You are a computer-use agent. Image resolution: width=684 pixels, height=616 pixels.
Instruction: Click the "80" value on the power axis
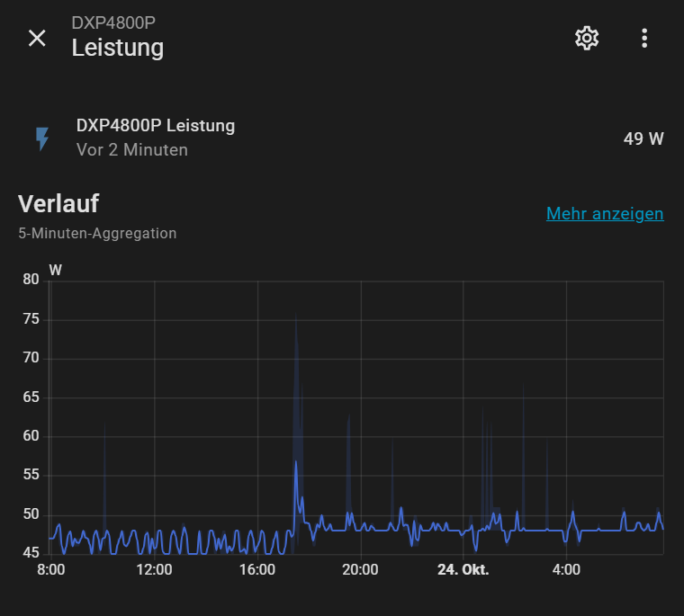[31, 280]
